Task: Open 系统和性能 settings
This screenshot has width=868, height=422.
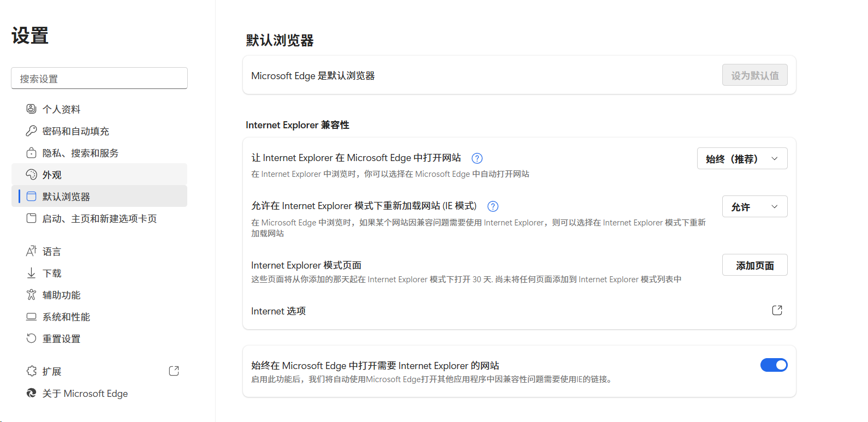Action: coord(99,316)
